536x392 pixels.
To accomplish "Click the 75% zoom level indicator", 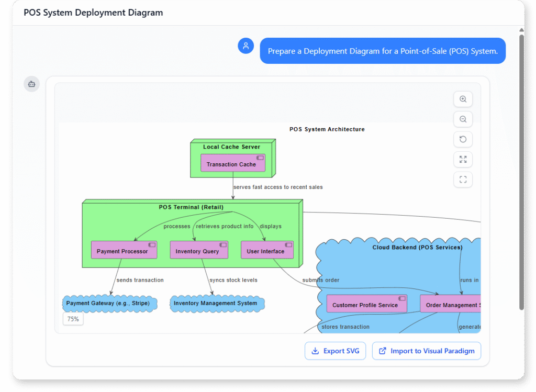I will [x=73, y=318].
